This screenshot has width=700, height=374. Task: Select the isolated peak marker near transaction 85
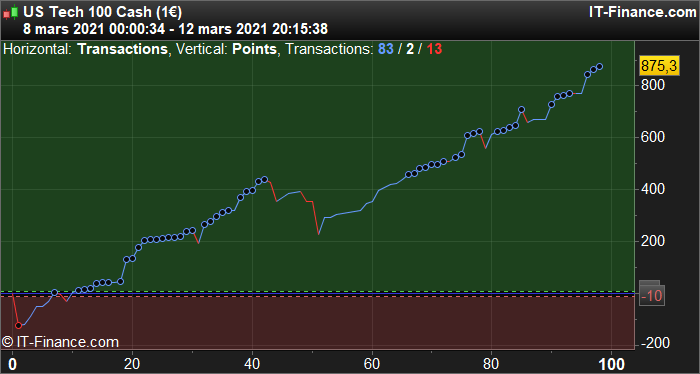click(521, 109)
